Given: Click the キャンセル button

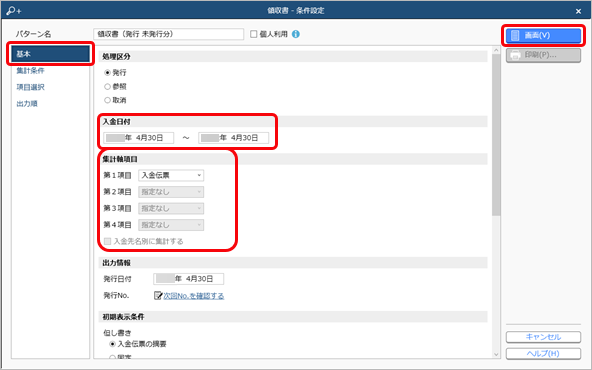Looking at the screenshot, I should 543,337.
